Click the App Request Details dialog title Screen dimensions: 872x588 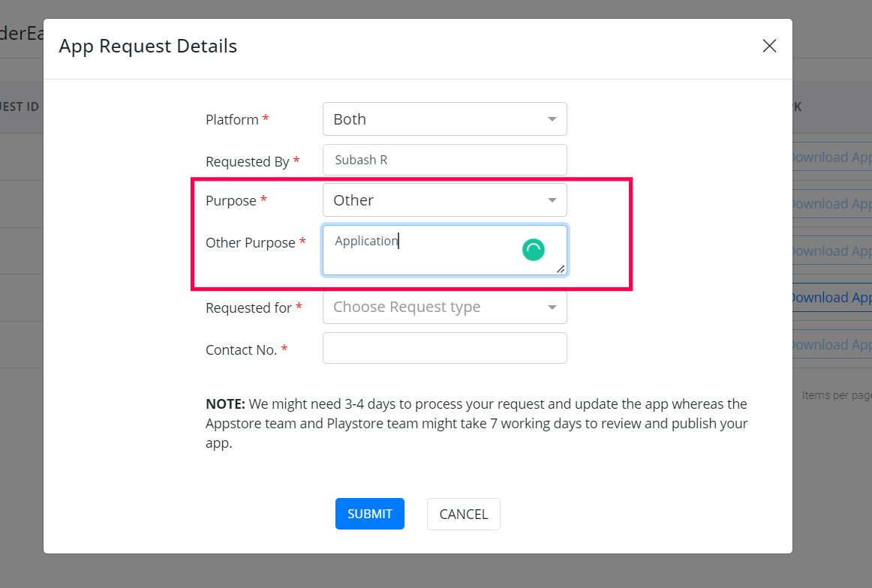(x=148, y=46)
